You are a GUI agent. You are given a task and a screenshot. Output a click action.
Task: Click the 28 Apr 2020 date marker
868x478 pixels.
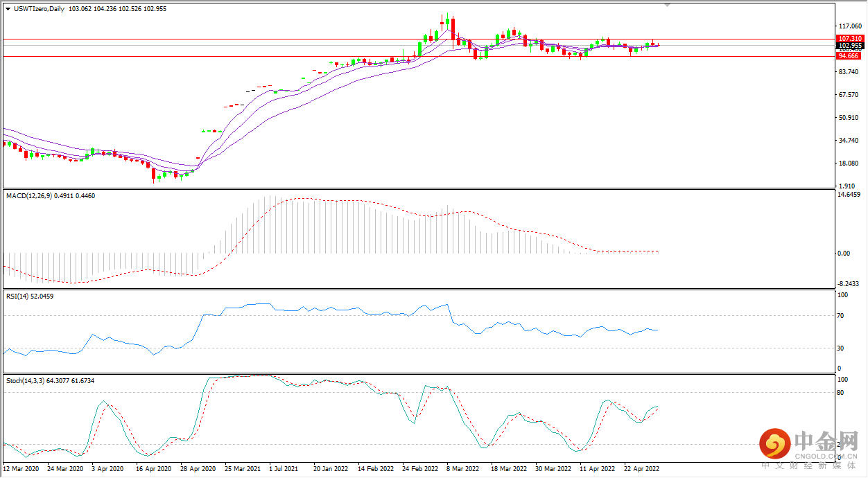tap(198, 468)
